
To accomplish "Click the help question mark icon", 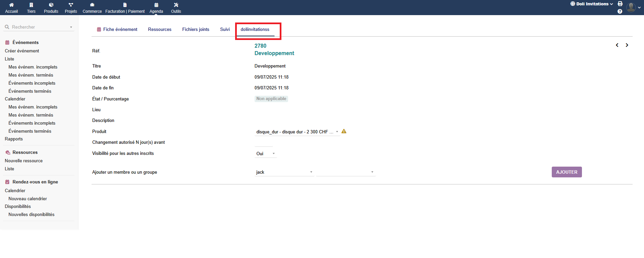I will tap(620, 11).
